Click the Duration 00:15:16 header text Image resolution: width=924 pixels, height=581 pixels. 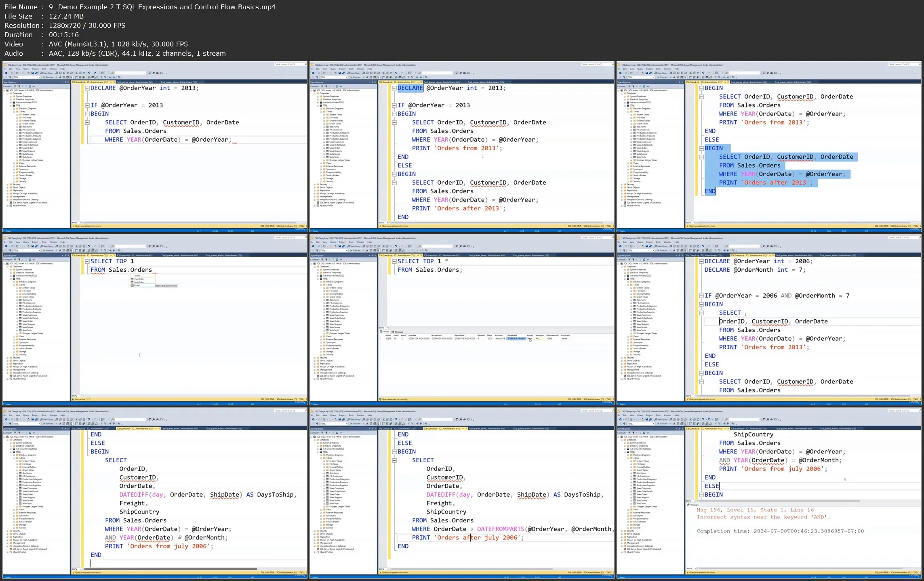point(42,35)
